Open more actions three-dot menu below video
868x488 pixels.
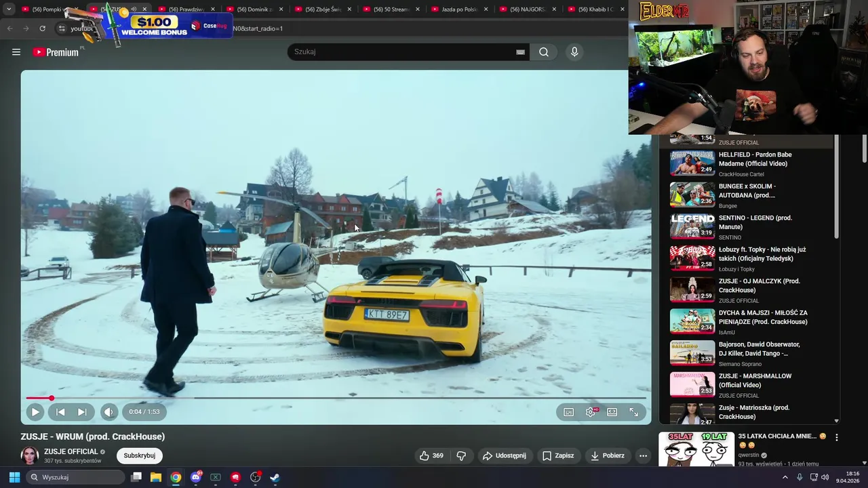pyautogui.click(x=643, y=455)
